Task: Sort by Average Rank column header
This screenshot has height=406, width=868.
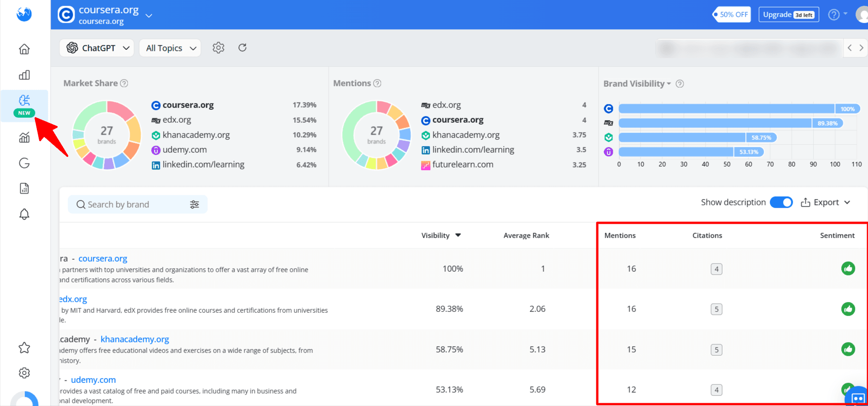Action: click(x=526, y=235)
